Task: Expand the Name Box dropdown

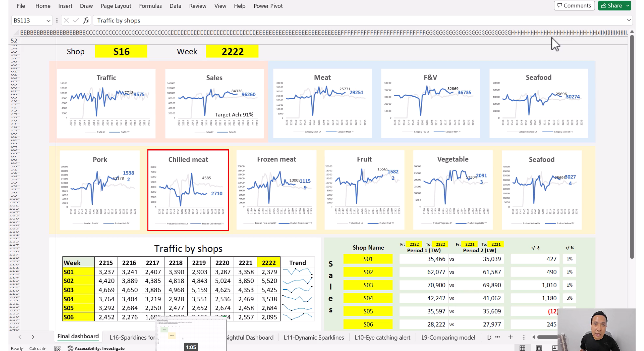Action: [x=48, y=20]
